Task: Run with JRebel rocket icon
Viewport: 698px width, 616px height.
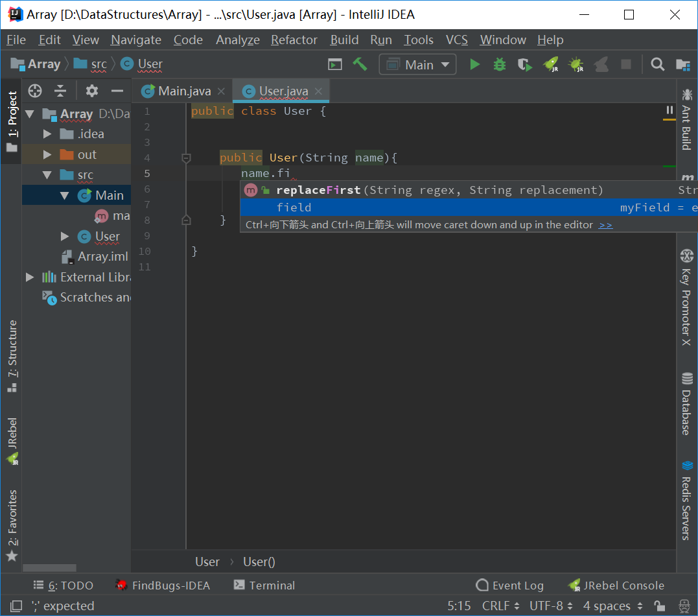Action: point(550,64)
